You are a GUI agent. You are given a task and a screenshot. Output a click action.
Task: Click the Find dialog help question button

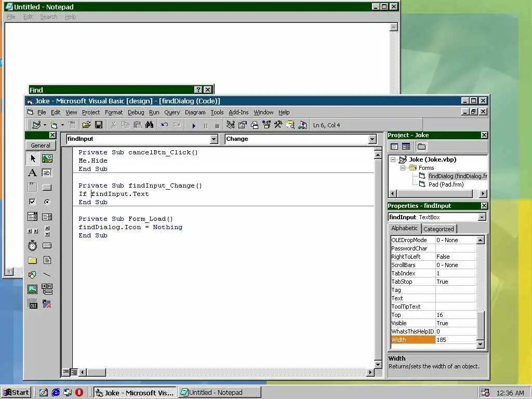click(x=198, y=89)
